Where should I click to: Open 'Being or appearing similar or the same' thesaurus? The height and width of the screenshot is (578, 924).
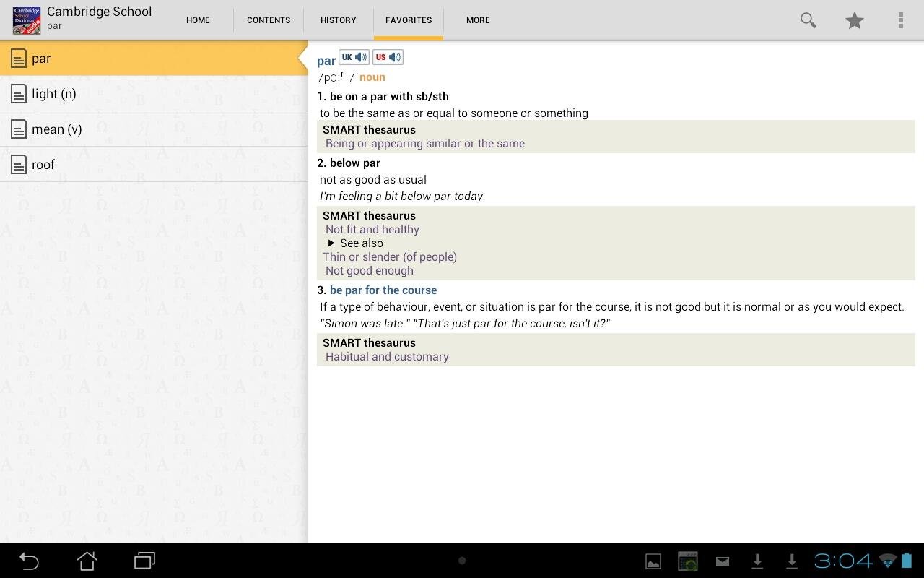(425, 144)
